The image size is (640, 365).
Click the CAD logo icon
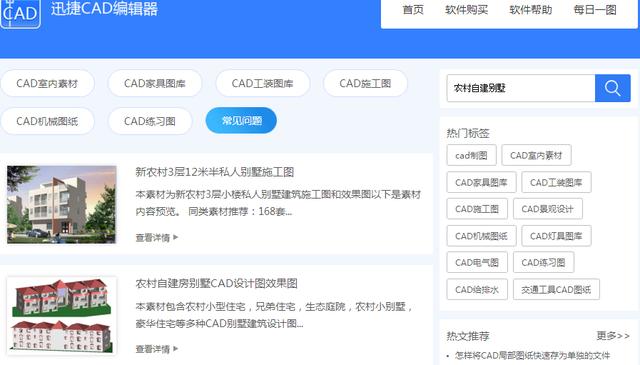(x=20, y=14)
